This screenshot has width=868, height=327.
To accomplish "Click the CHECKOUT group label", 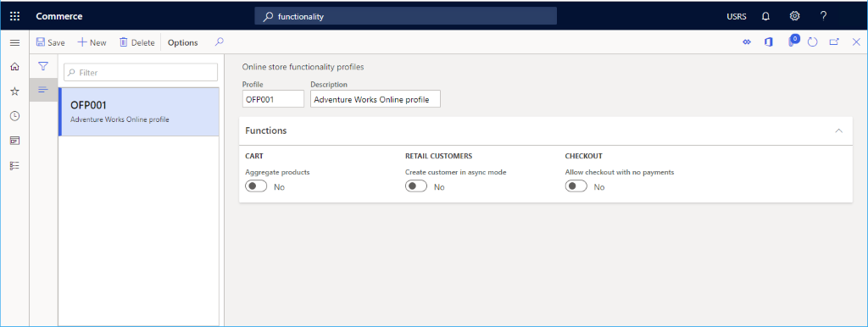I will [583, 156].
